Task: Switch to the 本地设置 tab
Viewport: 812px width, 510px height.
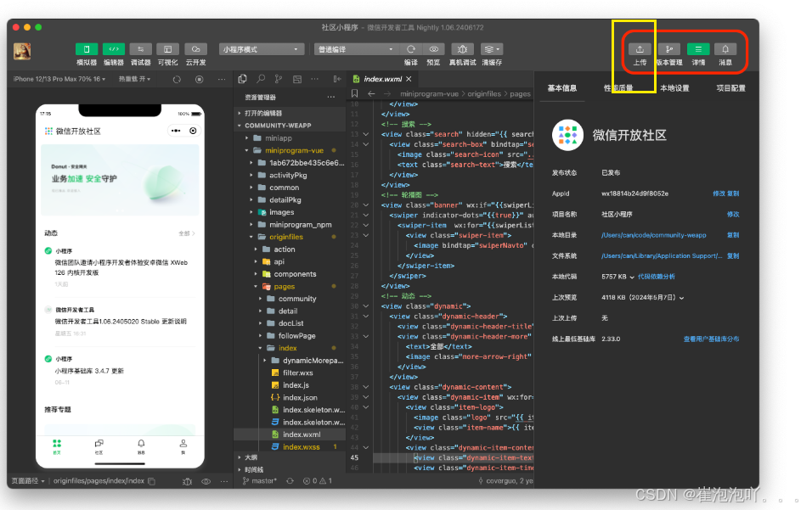Action: (674, 88)
